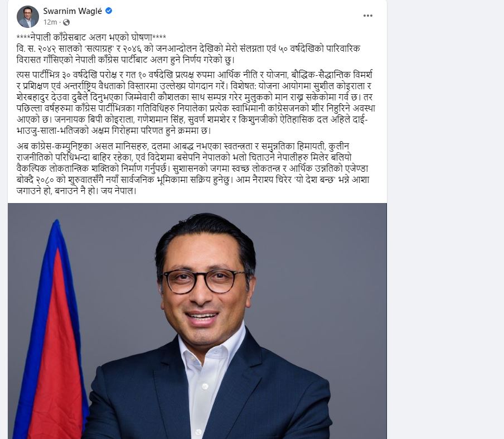Click the globe public-audience icon
504x439 pixels.
(66, 22)
